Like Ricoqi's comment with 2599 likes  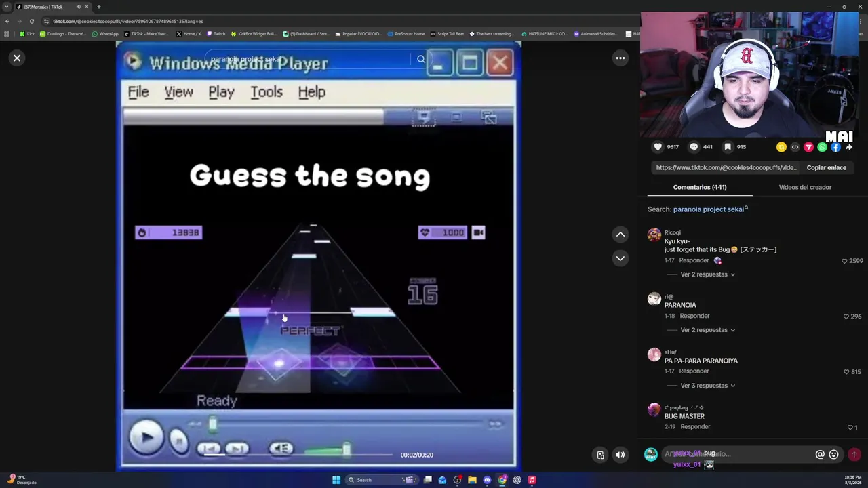tap(844, 261)
